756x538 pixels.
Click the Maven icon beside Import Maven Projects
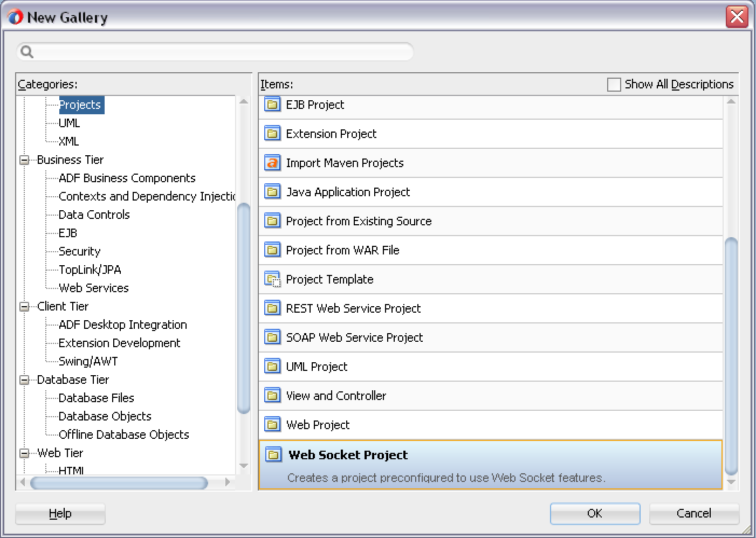pos(272,163)
